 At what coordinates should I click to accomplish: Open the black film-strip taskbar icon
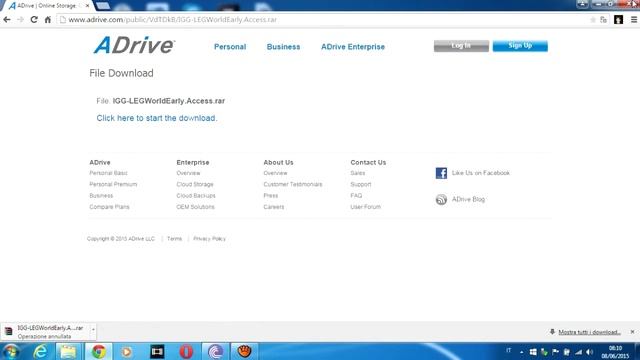[x=157, y=351]
